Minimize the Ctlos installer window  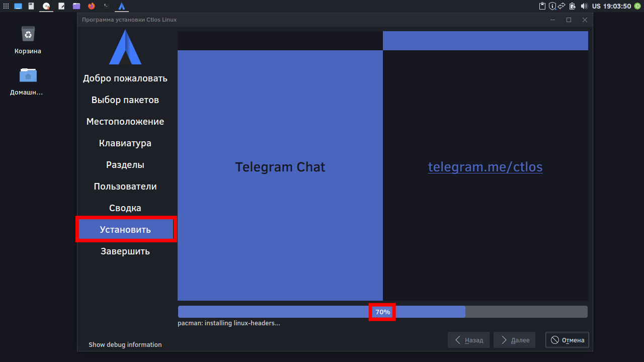tap(552, 20)
